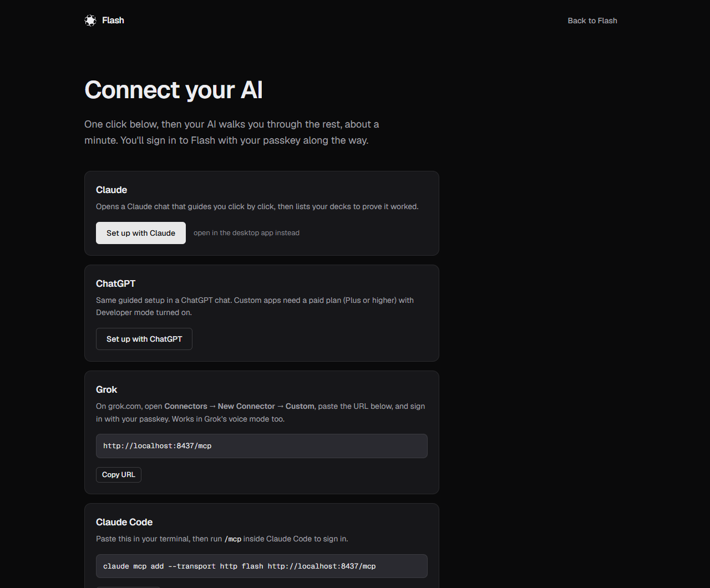Select the Claude Code card title
The image size is (710, 588).
(124, 522)
